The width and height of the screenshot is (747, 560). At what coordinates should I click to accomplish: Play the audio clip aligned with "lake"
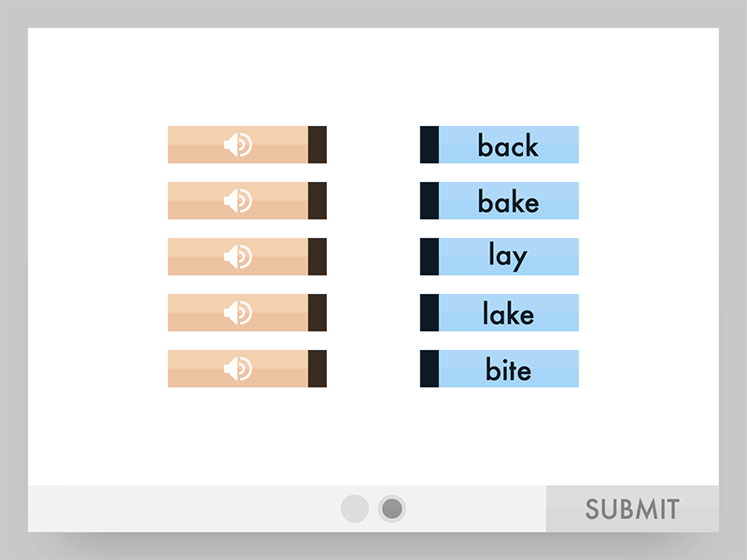click(x=238, y=313)
